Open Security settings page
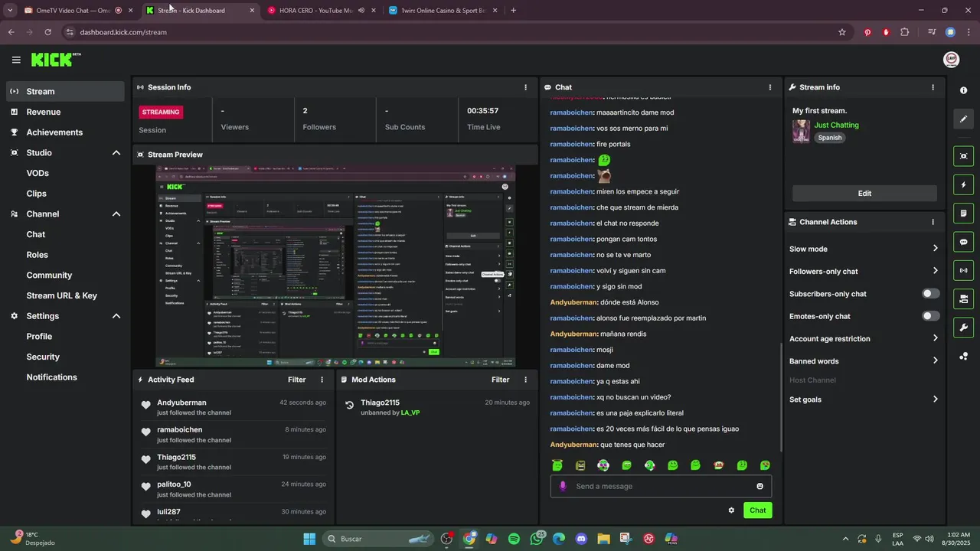Image resolution: width=980 pixels, height=551 pixels. (43, 357)
